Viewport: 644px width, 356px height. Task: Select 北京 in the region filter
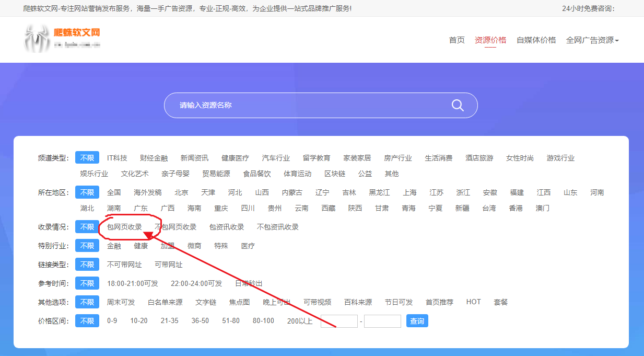(x=181, y=192)
